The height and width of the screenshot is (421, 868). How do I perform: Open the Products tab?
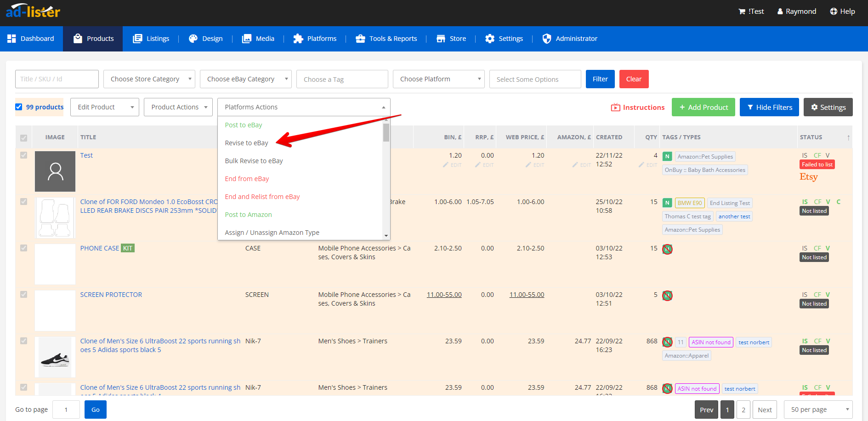tap(93, 39)
